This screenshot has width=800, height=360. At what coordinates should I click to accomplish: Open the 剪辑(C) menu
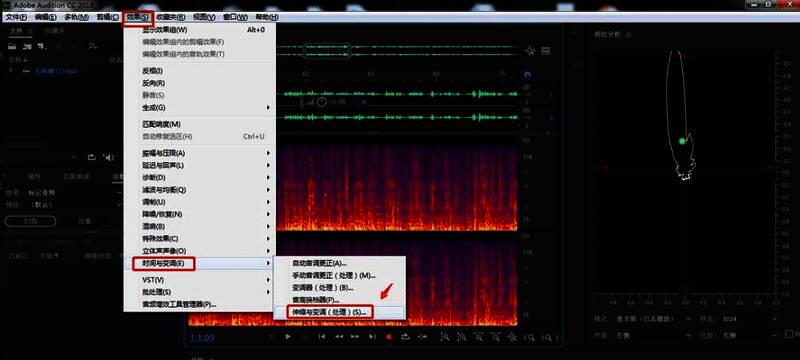(108, 17)
